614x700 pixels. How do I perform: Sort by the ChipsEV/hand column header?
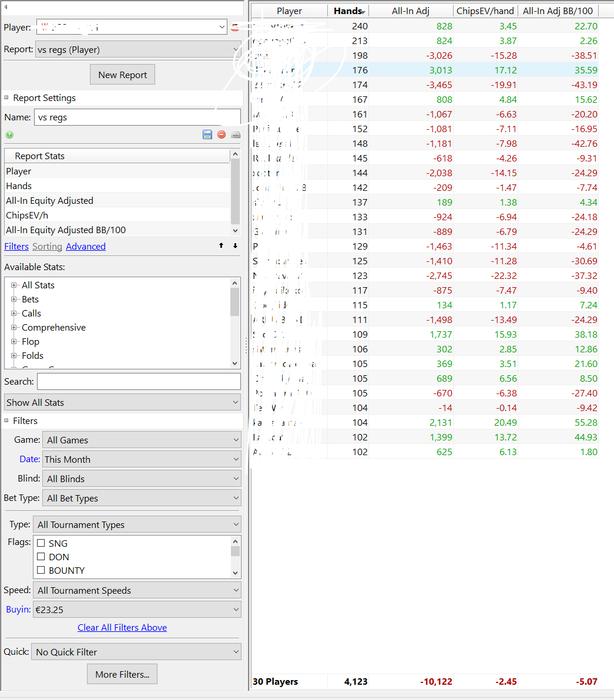pyautogui.click(x=485, y=11)
